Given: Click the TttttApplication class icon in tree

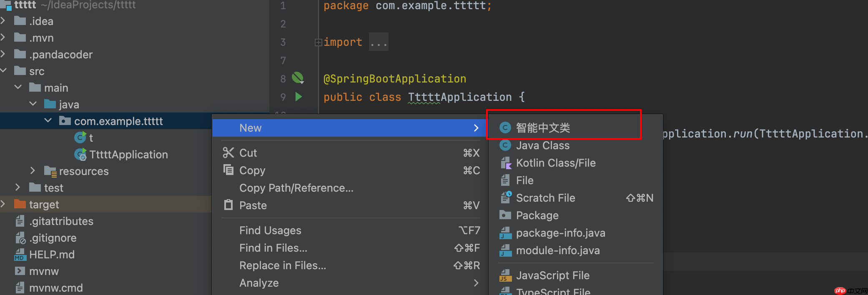Looking at the screenshot, I should pyautogui.click(x=80, y=155).
